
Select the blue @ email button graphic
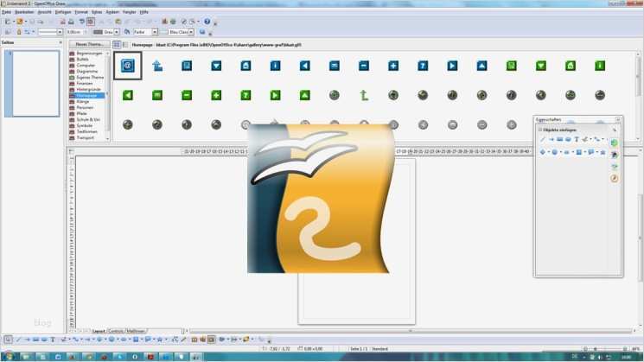(x=128, y=66)
